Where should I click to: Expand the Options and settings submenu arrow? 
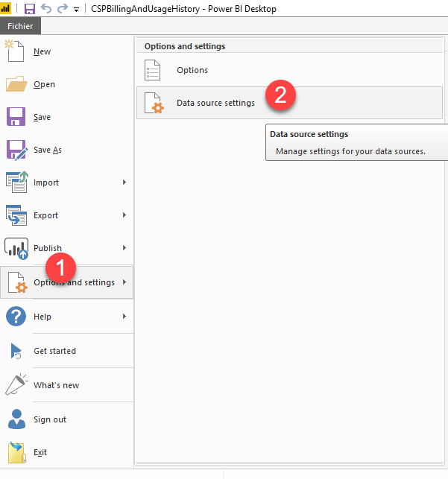click(x=124, y=282)
